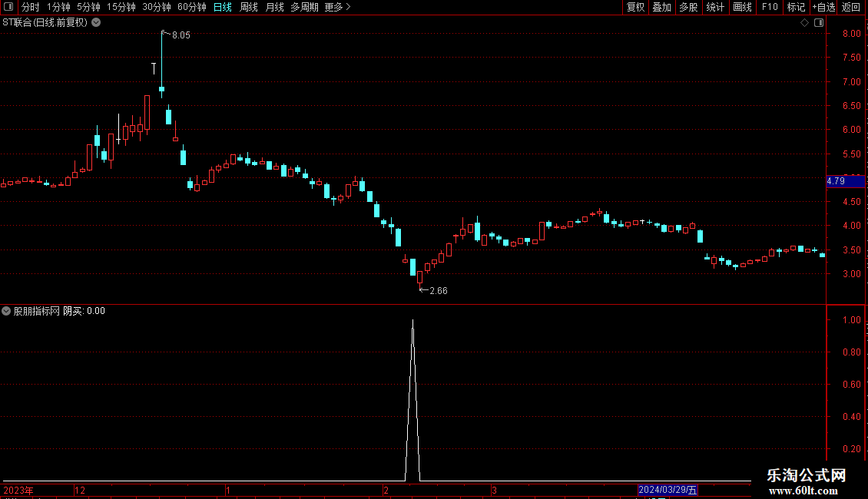Image resolution: width=868 pixels, height=499 pixels.
Task: Switch to 周线 weekly chart
Action: pyautogui.click(x=249, y=7)
